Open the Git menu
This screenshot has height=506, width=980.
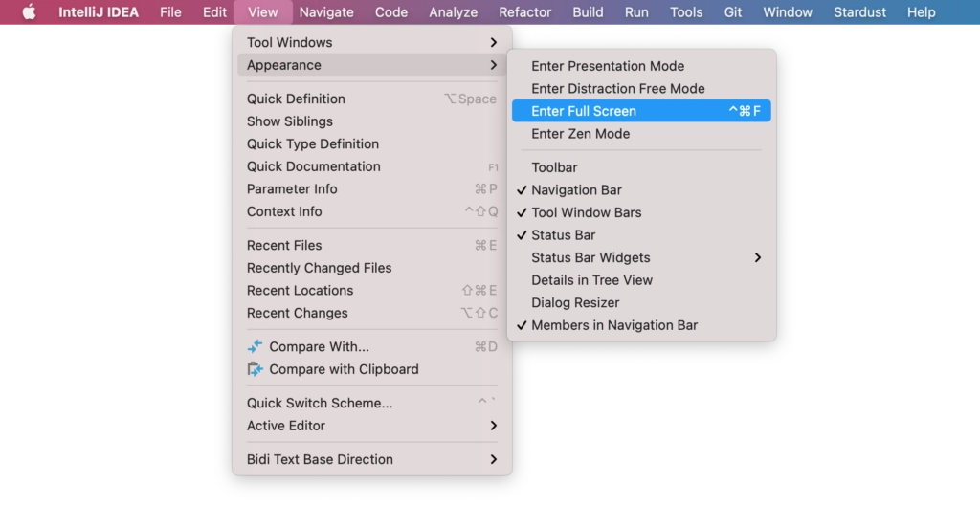[732, 11]
